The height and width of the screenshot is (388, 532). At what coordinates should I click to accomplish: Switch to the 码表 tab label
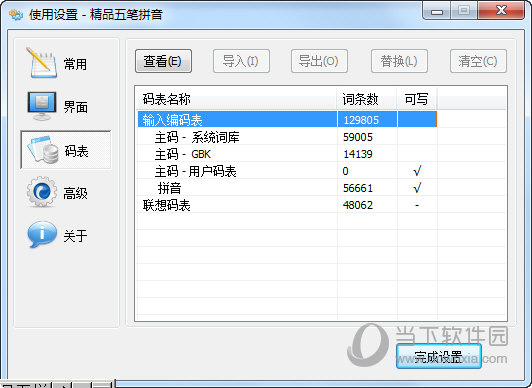76,151
